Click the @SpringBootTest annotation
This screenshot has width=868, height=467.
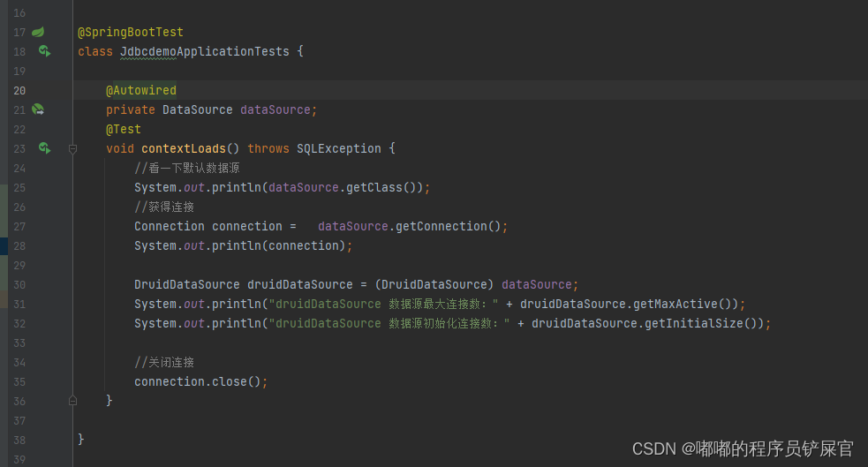point(131,32)
